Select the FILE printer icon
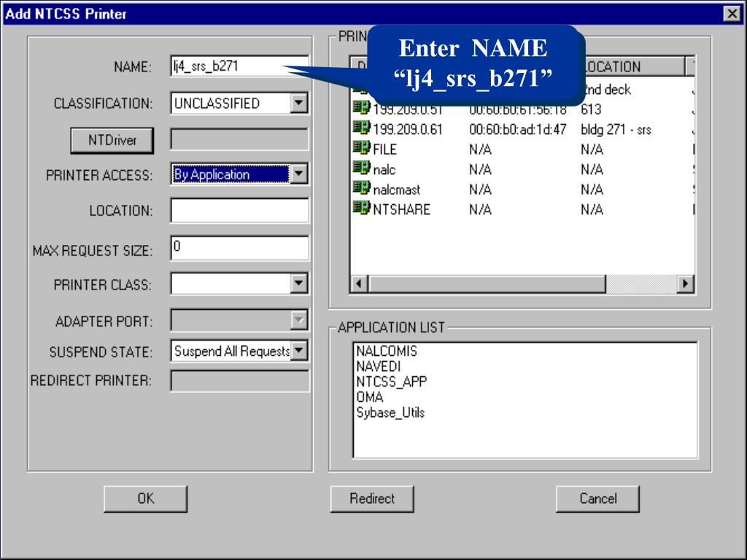 360,149
